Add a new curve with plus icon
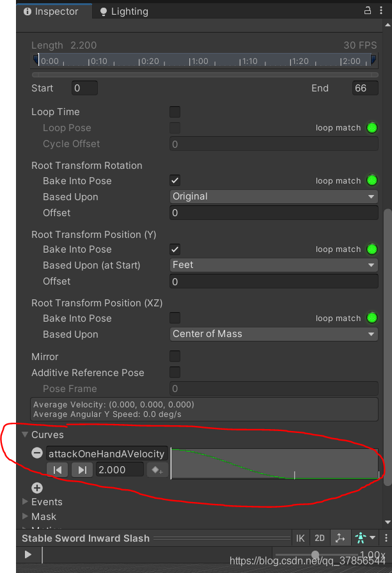The image size is (392, 573). [37, 488]
